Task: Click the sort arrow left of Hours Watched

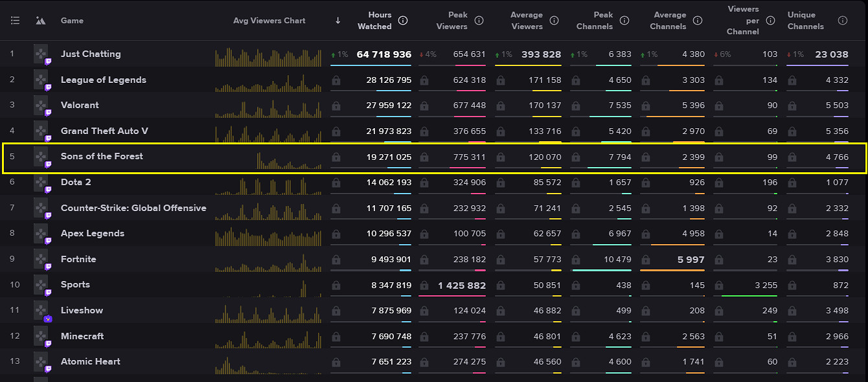Action: click(337, 21)
